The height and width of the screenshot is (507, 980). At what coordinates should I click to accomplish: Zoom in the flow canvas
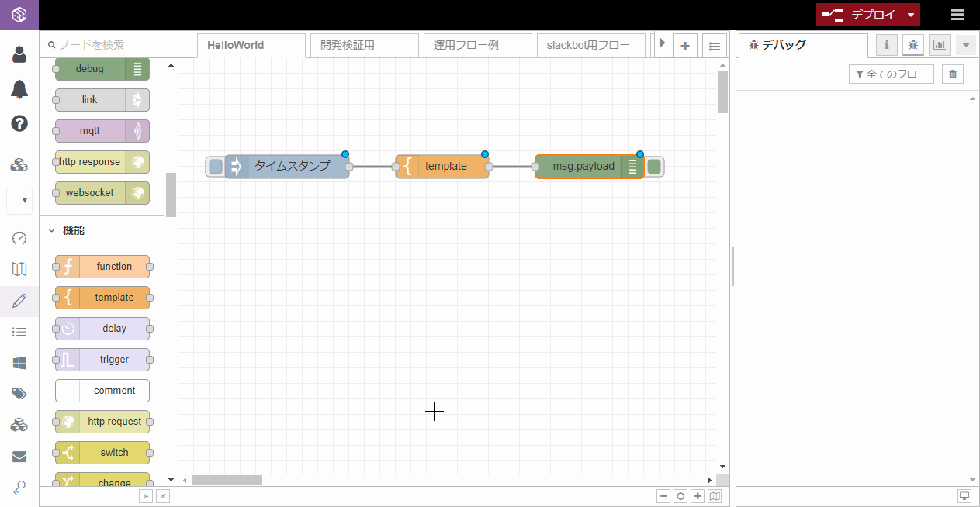[x=698, y=496]
